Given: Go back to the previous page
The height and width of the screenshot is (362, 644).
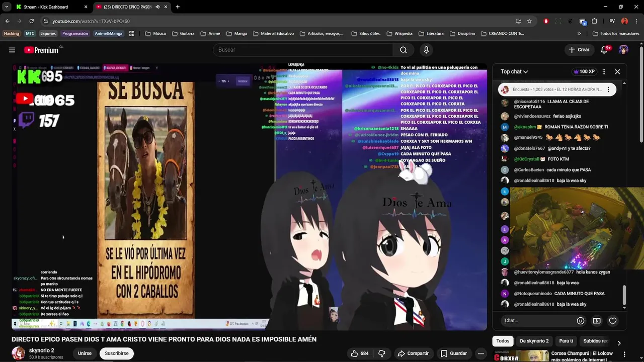Looking at the screenshot, I should tap(7, 21).
